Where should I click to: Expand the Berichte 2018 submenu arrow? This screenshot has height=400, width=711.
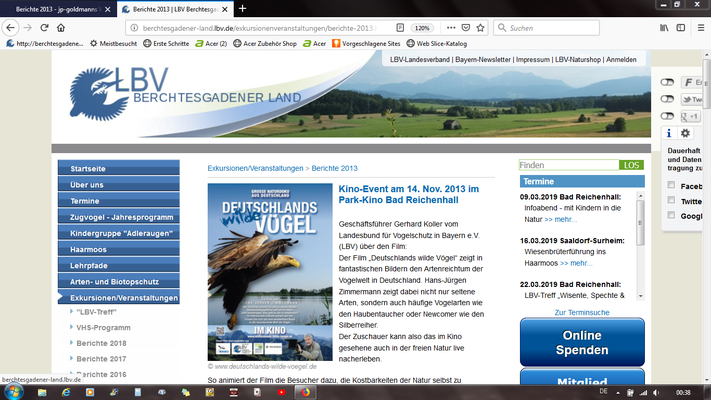coord(71,342)
